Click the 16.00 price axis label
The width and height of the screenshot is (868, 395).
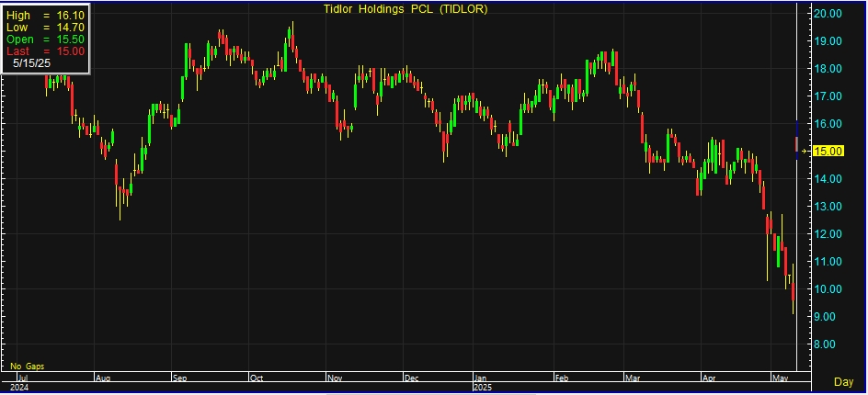(828, 123)
